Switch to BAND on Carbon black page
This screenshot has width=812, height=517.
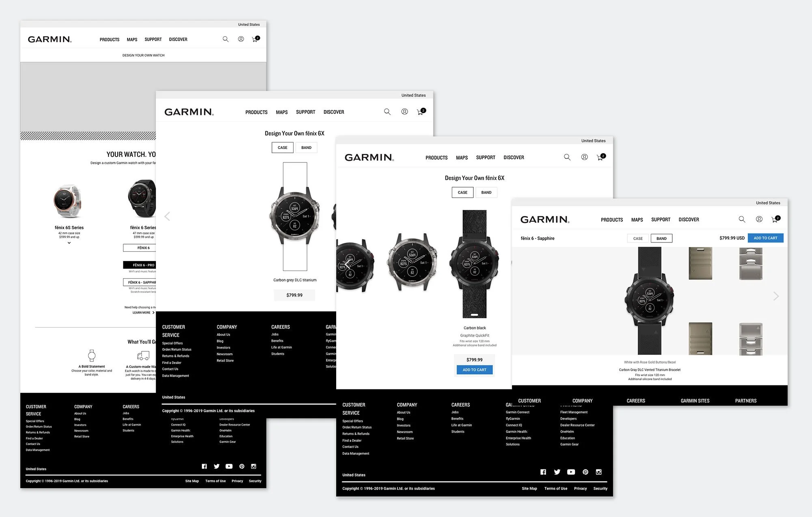(x=486, y=193)
